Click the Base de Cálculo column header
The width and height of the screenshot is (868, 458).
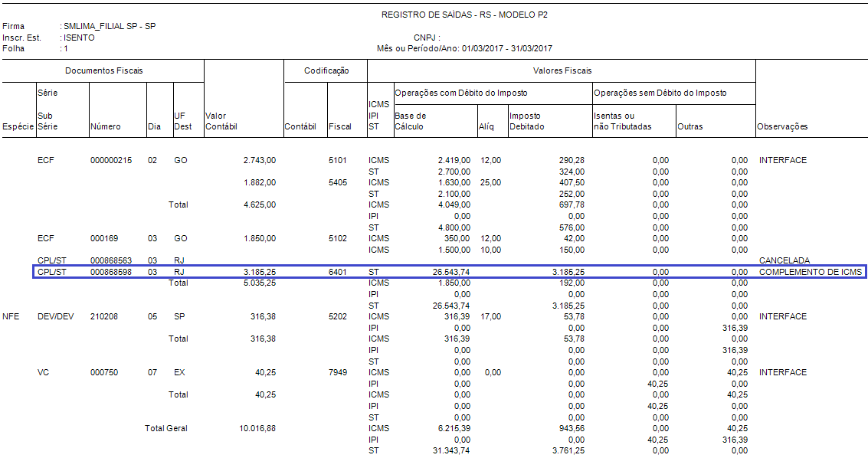point(410,121)
